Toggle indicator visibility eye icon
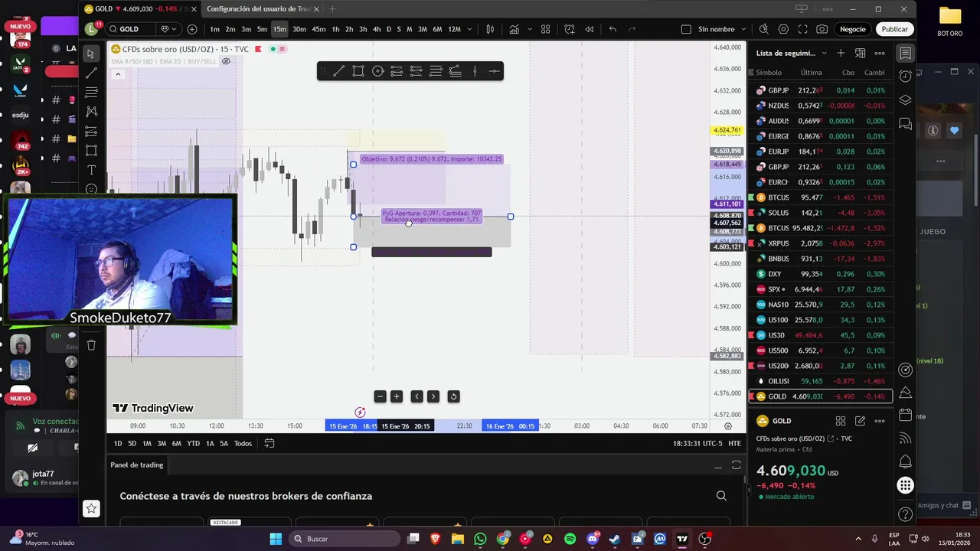The image size is (980, 551). (x=226, y=61)
